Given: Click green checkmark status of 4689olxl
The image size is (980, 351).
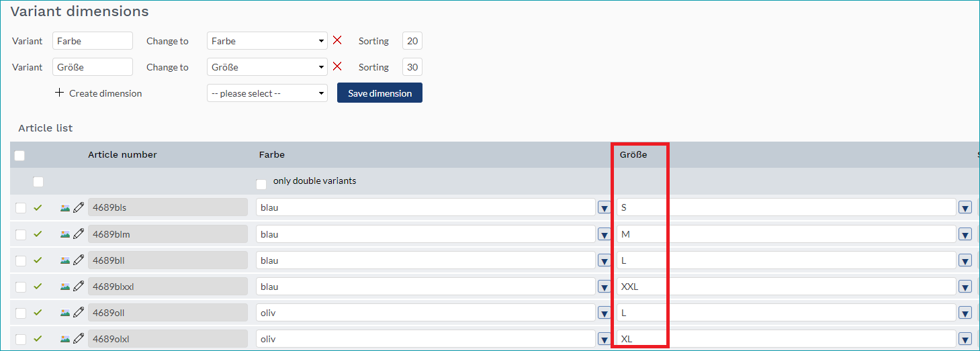Looking at the screenshot, I should point(38,339).
